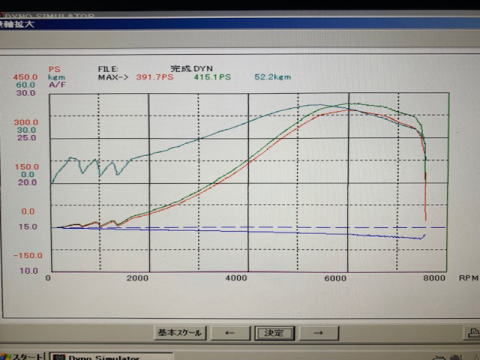Click the 4000 RPM axis label
Image resolution: width=480 pixels, height=360 pixels.
click(x=236, y=278)
